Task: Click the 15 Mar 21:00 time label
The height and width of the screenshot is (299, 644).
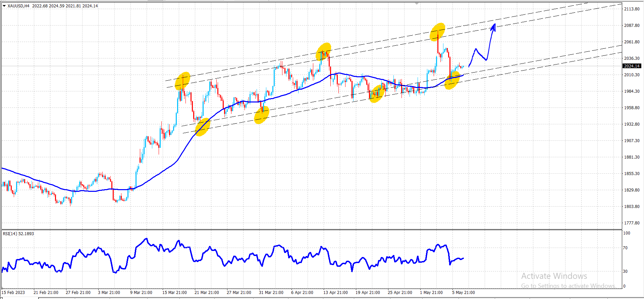Action: click(x=174, y=293)
